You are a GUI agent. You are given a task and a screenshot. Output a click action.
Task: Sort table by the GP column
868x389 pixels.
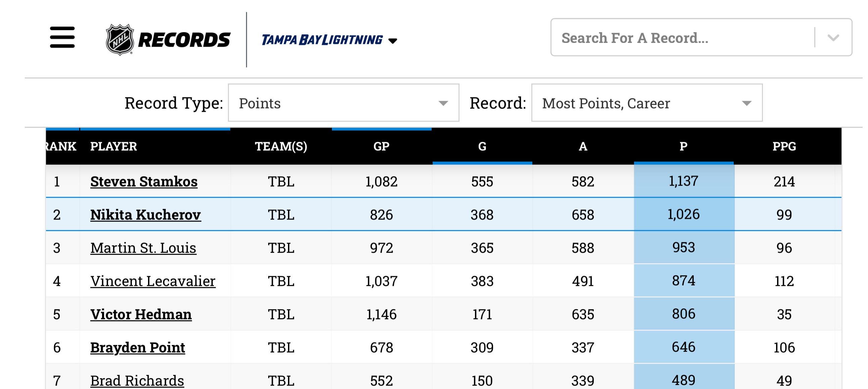[381, 147]
